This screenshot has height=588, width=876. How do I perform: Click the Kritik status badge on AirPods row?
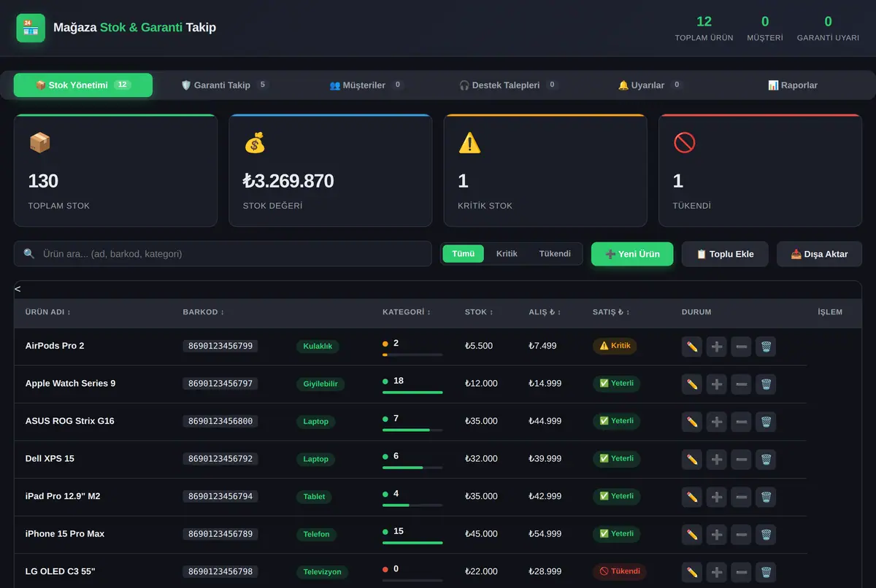(615, 346)
